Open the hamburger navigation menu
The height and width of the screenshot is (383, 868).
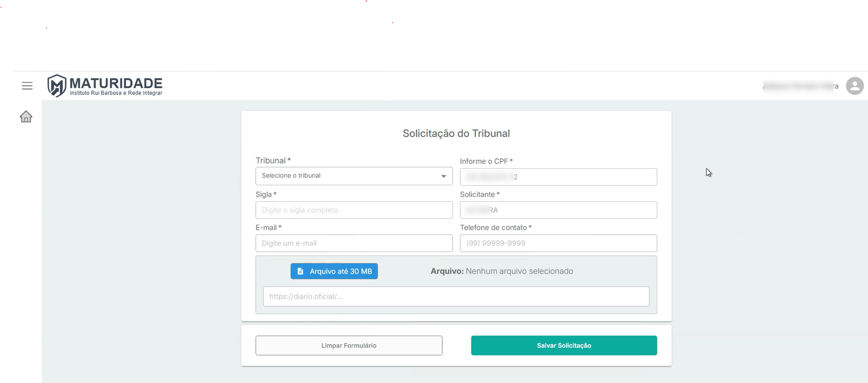[x=27, y=86]
